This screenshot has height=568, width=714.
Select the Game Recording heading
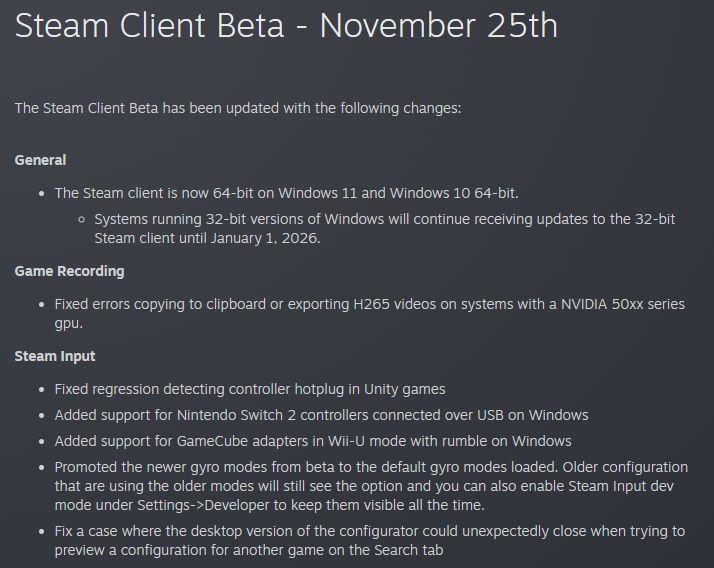(69, 271)
